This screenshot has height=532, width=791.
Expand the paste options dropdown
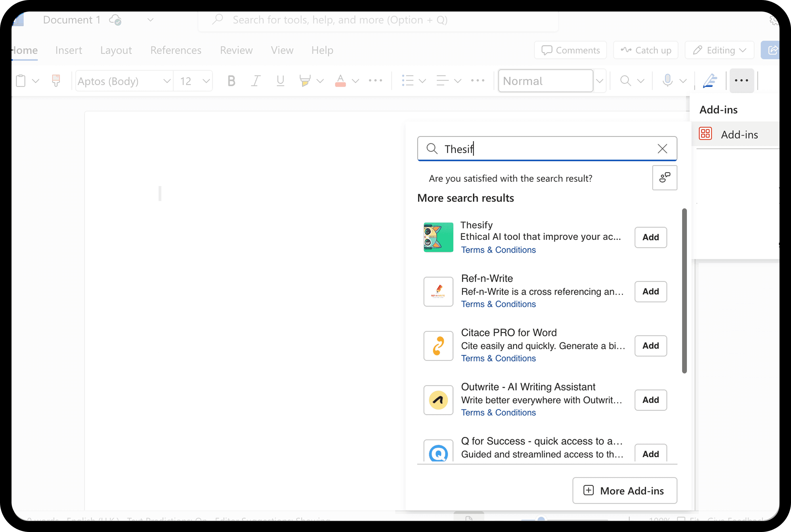click(x=35, y=81)
